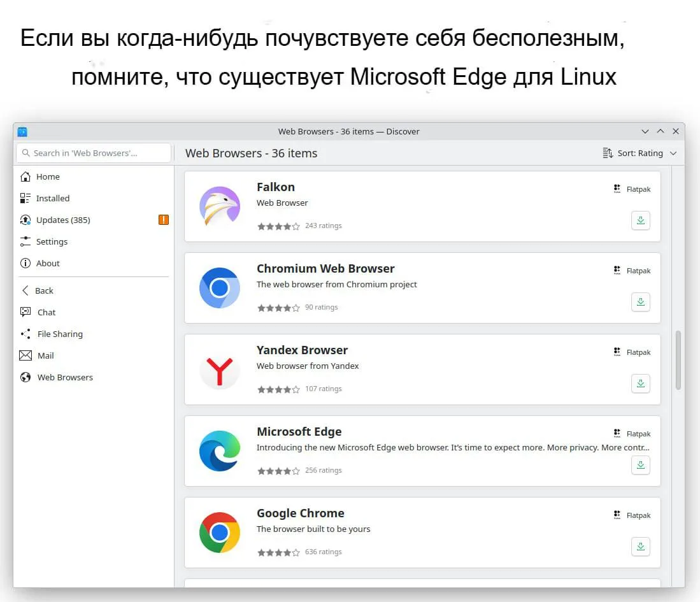Screen dimensions: 700x602
Task: Go Back with the chevron arrow
Action: (25, 290)
